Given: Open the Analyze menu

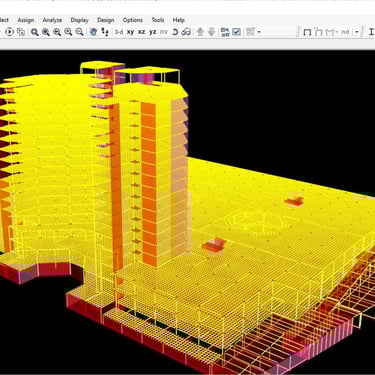Looking at the screenshot, I should [52, 20].
